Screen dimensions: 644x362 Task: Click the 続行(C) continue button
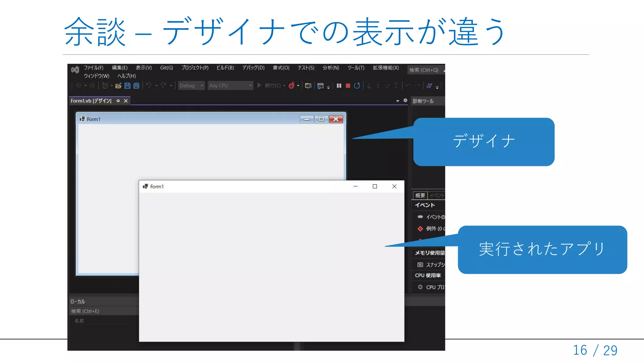click(x=269, y=85)
